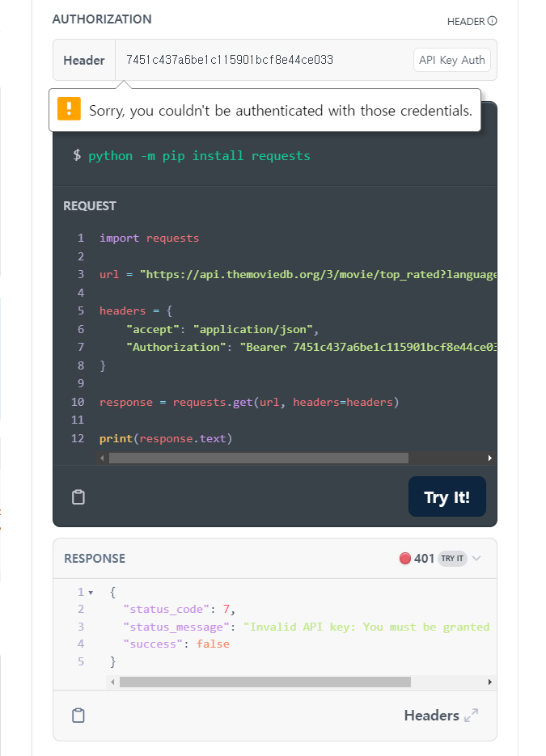Open the HEADER info tooltip
Screen dimensions: 546x756
click(493, 22)
